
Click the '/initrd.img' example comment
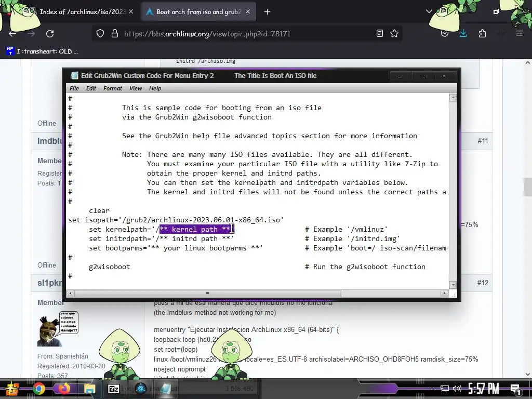pos(374,239)
